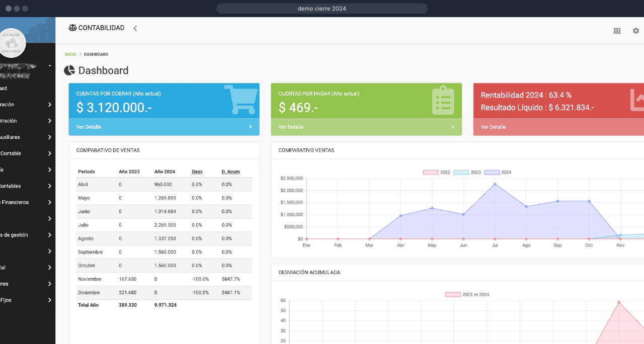Open the settings gear icon

(x=636, y=31)
